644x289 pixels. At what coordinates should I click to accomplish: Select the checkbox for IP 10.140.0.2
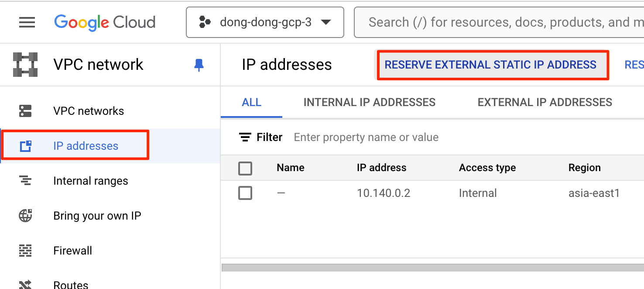tap(245, 193)
